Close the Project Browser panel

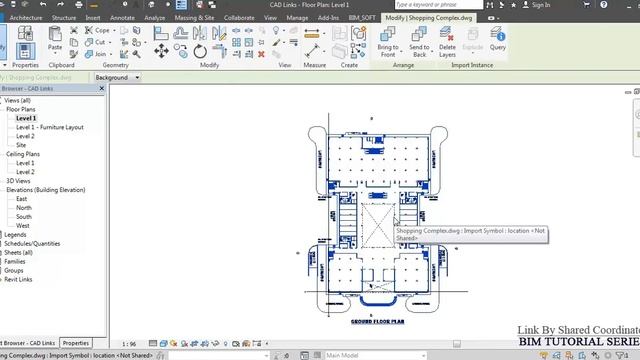pyautogui.click(x=102, y=89)
